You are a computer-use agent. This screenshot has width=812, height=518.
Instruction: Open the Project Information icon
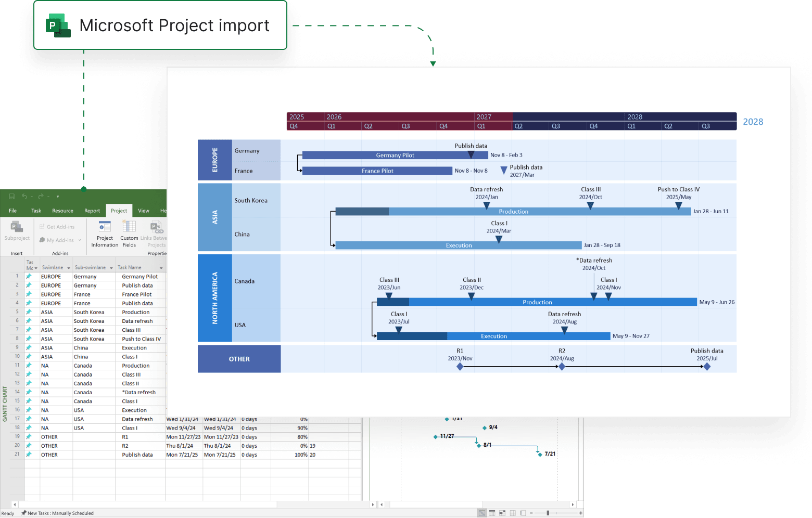(x=105, y=227)
